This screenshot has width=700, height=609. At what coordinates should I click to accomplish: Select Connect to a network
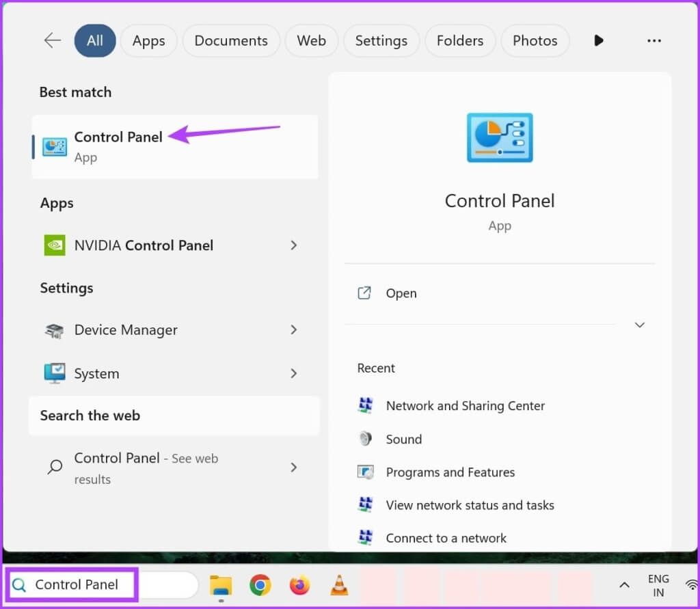point(446,538)
